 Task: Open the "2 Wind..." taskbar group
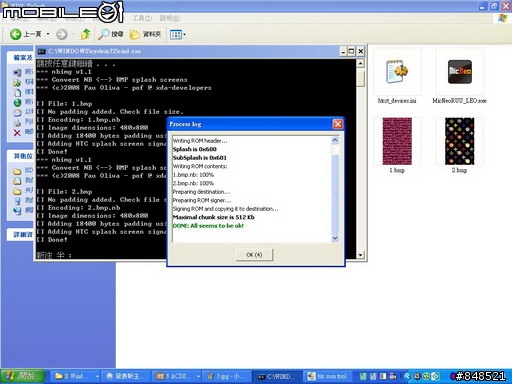76,376
